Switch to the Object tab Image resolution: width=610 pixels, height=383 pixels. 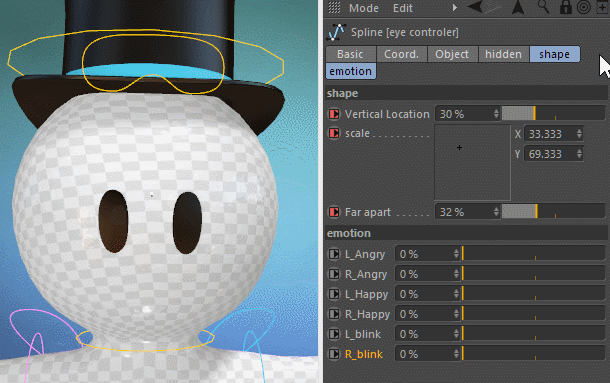coord(452,54)
